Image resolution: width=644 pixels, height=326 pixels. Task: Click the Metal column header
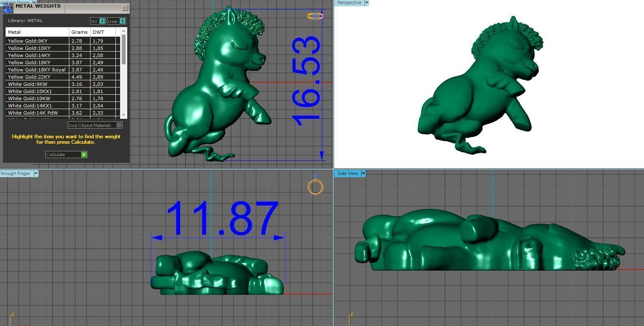click(x=37, y=32)
